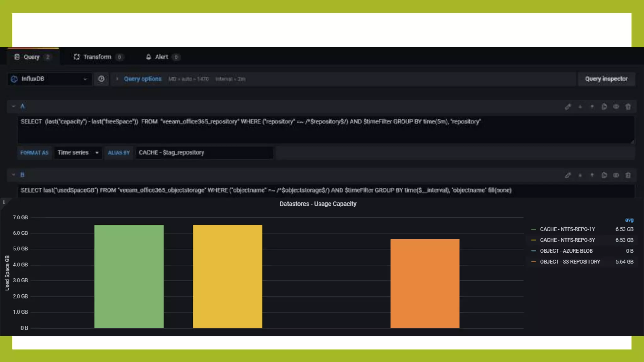The width and height of the screenshot is (644, 362).
Task: Switch to the Transform tab
Action: pyautogui.click(x=98, y=57)
